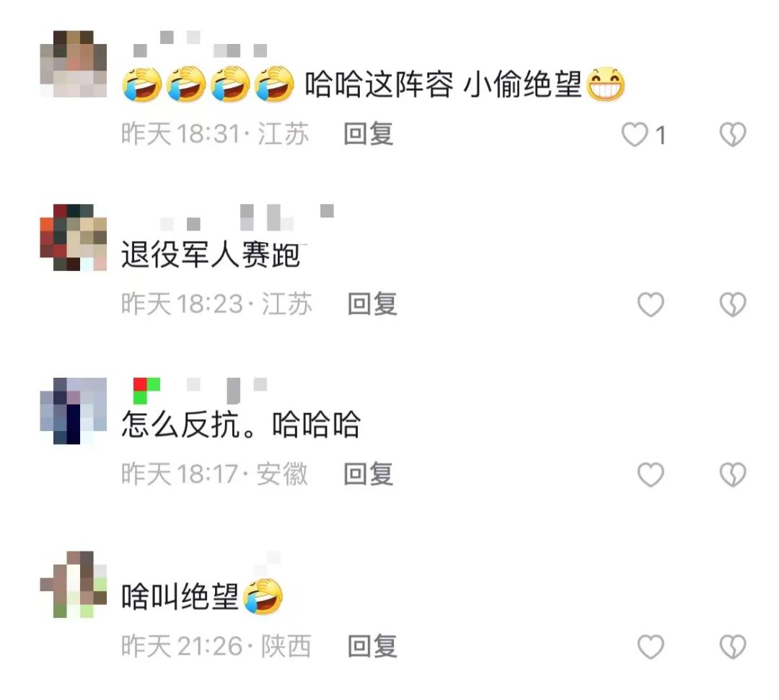Screen dimensions: 779x700
Task: Dislike the 怎么反抗。哈哈哈 comment
Action: (x=733, y=474)
